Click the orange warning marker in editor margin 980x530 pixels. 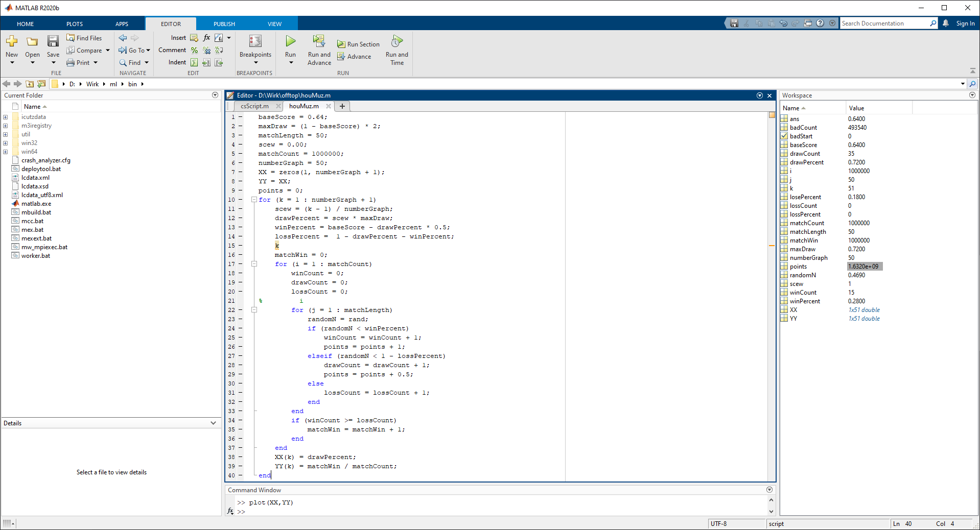[772, 246]
